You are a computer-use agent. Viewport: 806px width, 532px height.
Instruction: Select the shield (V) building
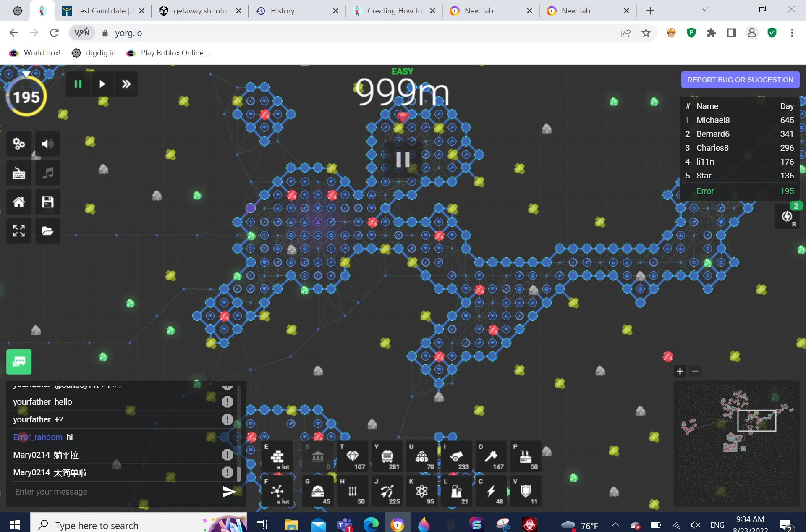[x=526, y=491]
